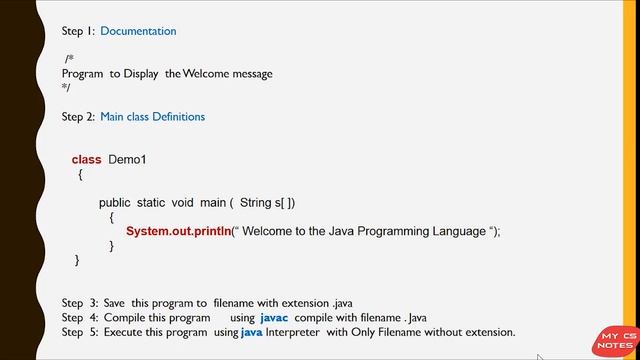
Task: Click the 'Demo1' class name
Action: [x=127, y=160]
